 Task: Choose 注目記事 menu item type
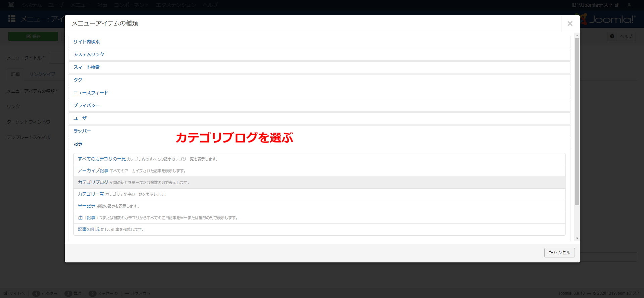tap(87, 217)
